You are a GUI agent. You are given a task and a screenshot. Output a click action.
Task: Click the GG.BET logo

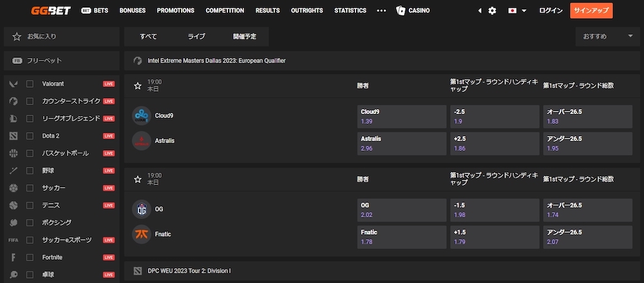pyautogui.click(x=50, y=11)
